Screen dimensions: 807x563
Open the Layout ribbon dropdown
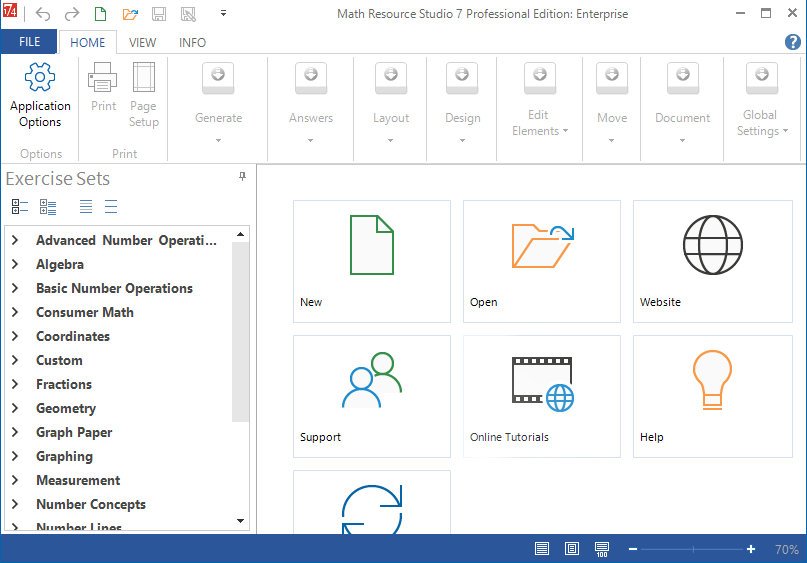coord(391,103)
